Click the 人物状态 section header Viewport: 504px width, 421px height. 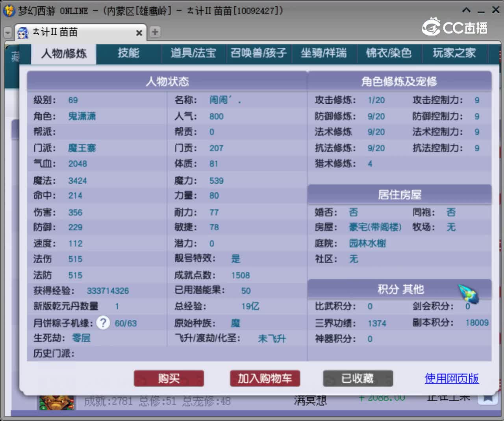[x=167, y=81]
